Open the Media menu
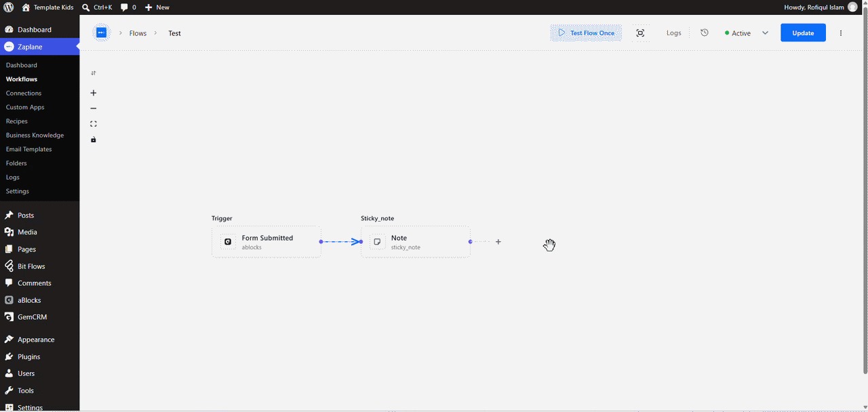This screenshot has width=868, height=412. click(x=39, y=232)
